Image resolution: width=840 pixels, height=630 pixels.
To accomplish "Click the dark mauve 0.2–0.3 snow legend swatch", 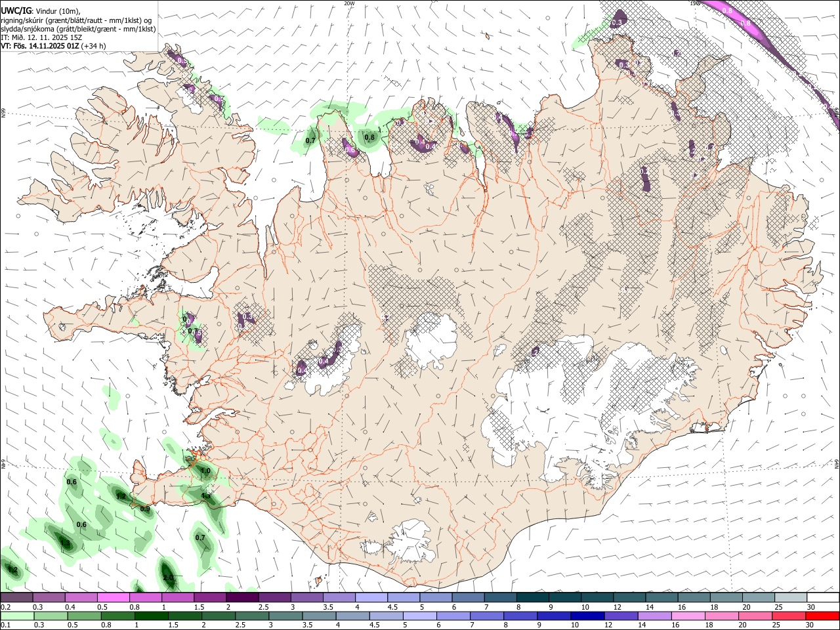I will (x=18, y=598).
